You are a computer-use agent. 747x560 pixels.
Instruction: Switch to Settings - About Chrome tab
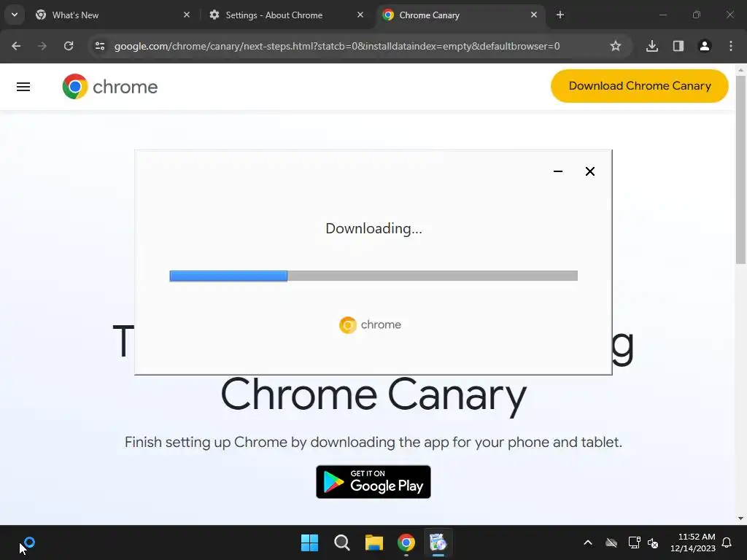coord(286,15)
